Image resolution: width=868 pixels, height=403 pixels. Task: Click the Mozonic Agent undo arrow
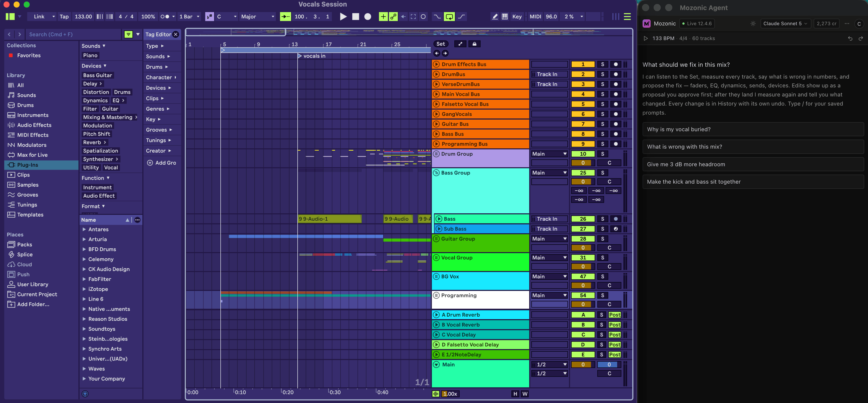pos(850,39)
